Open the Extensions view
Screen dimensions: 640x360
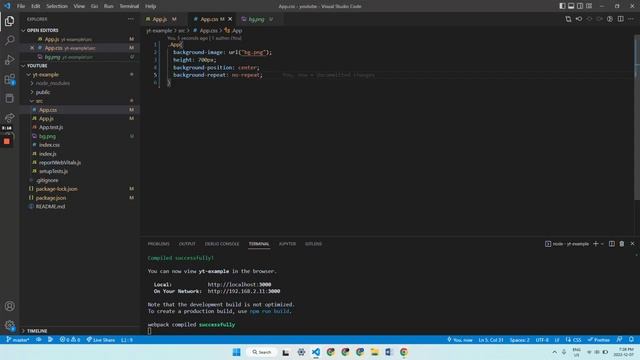tap(9, 79)
